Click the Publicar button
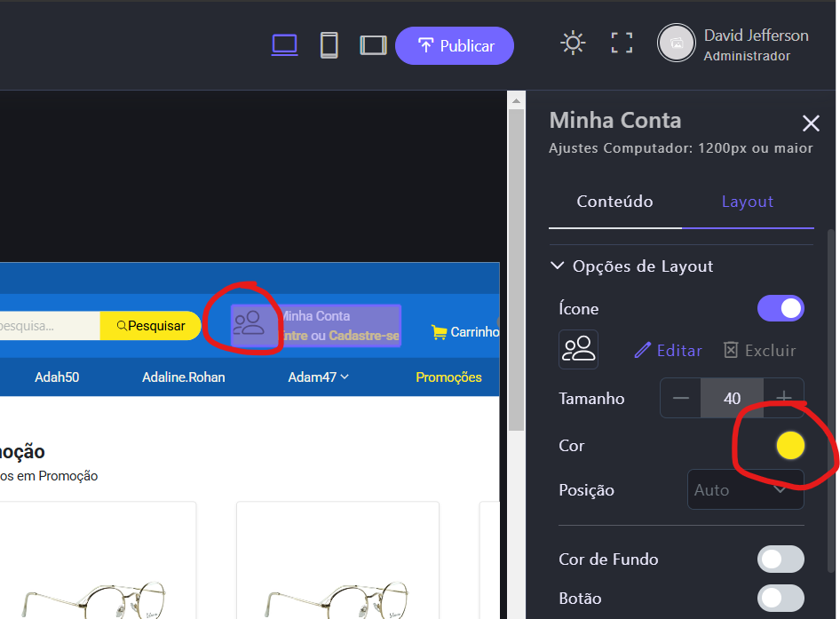 click(455, 46)
